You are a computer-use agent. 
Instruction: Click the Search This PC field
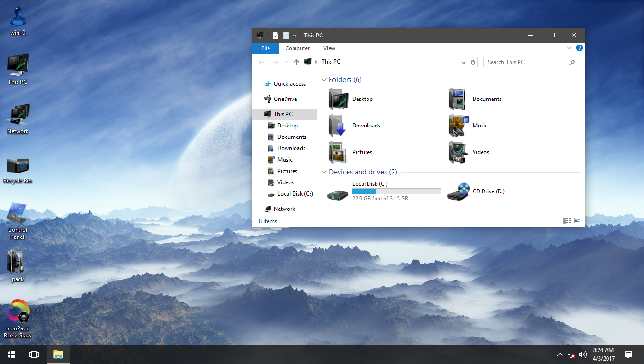(x=526, y=62)
